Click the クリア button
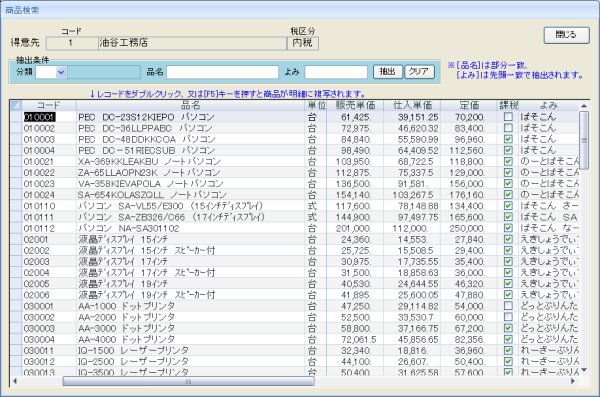The width and height of the screenshot is (600, 397). [x=419, y=72]
